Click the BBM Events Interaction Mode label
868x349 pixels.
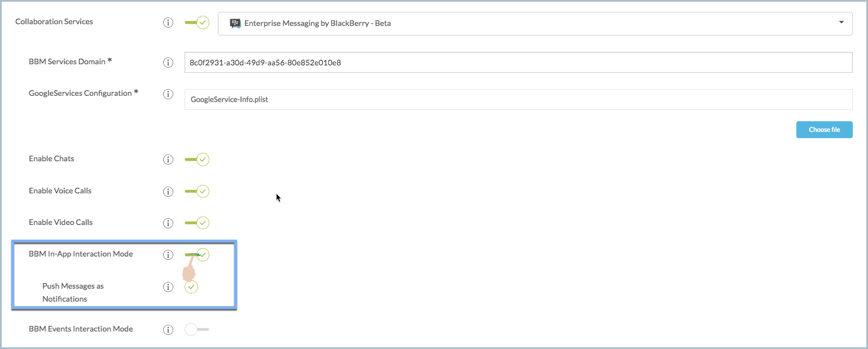pos(81,329)
